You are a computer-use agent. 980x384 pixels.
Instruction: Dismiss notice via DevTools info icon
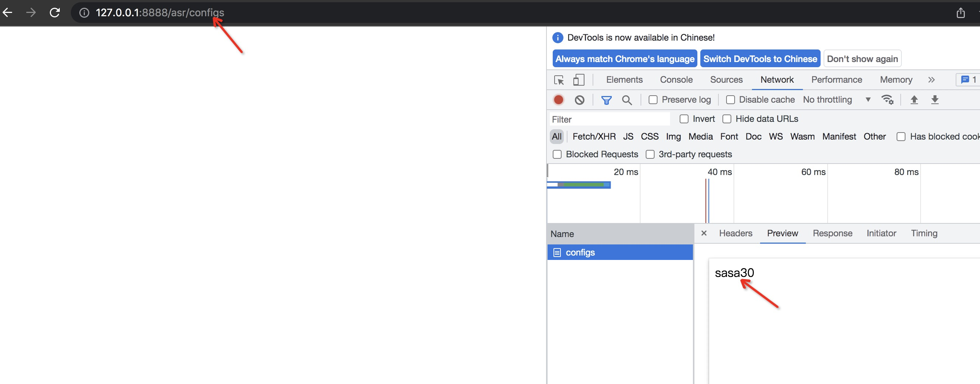point(557,38)
